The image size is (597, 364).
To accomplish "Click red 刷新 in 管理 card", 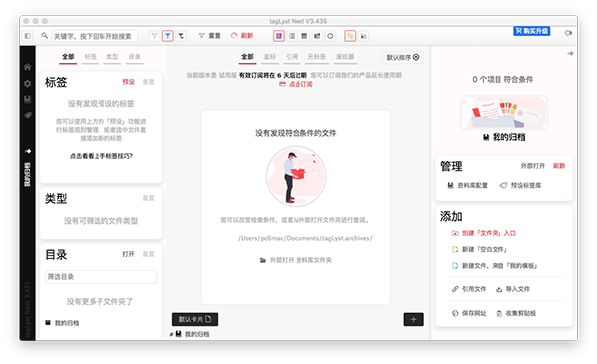I will coord(559,166).
